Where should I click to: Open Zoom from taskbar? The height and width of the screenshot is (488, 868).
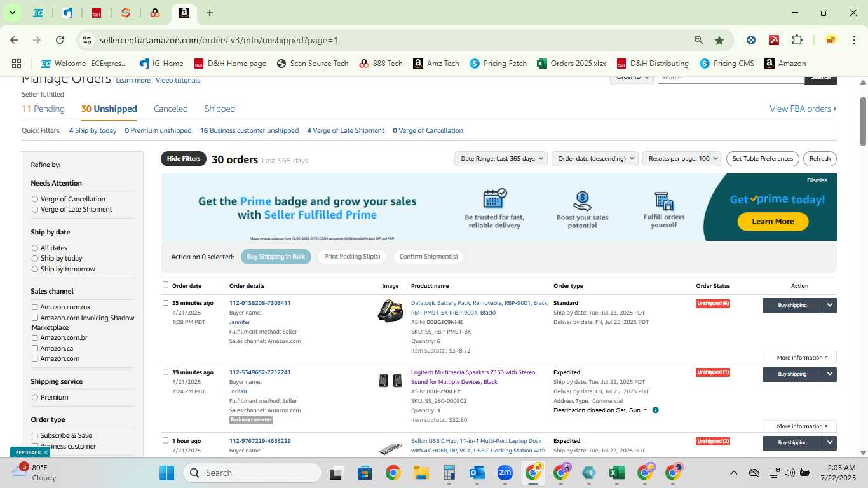tap(505, 473)
